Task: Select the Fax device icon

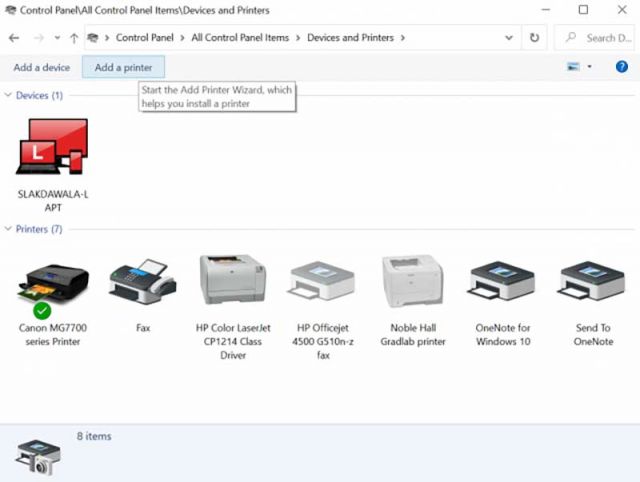Action: pos(143,282)
